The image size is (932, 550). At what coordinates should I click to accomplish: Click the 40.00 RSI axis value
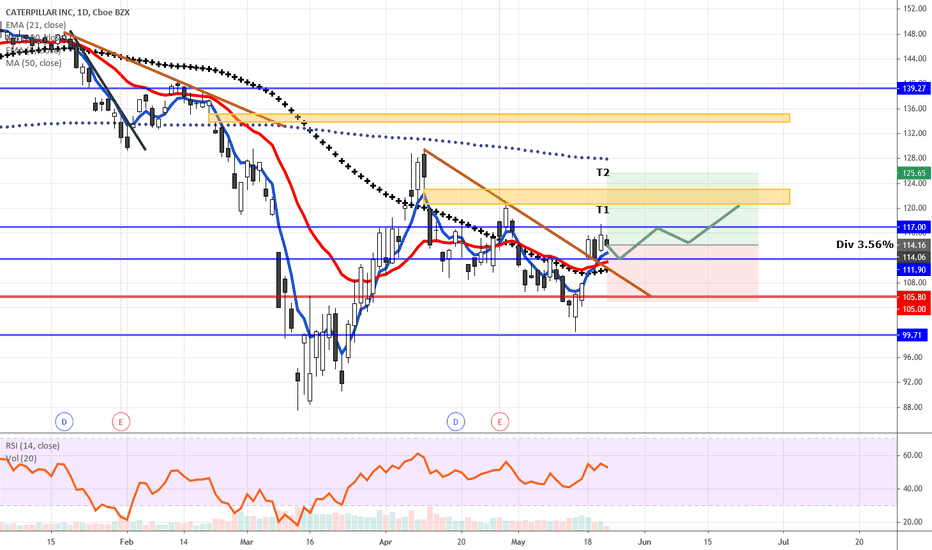914,489
